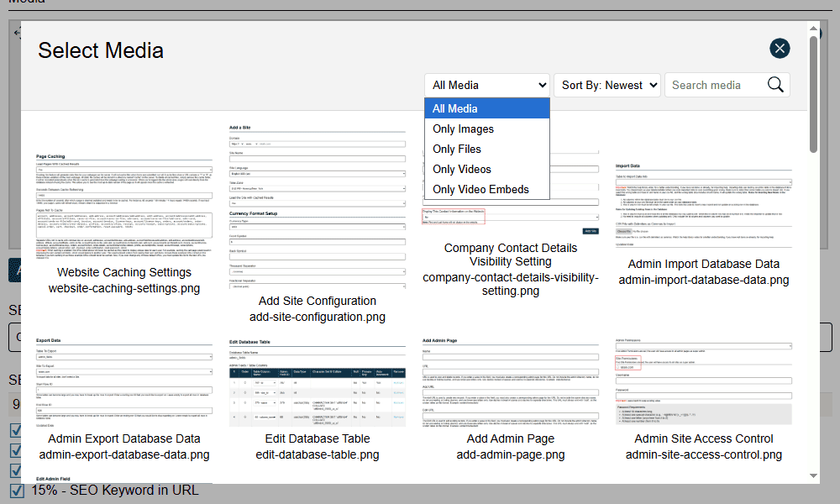This screenshot has width=840, height=504.
Task: Choose Only Videos filter option
Action: pos(487,169)
